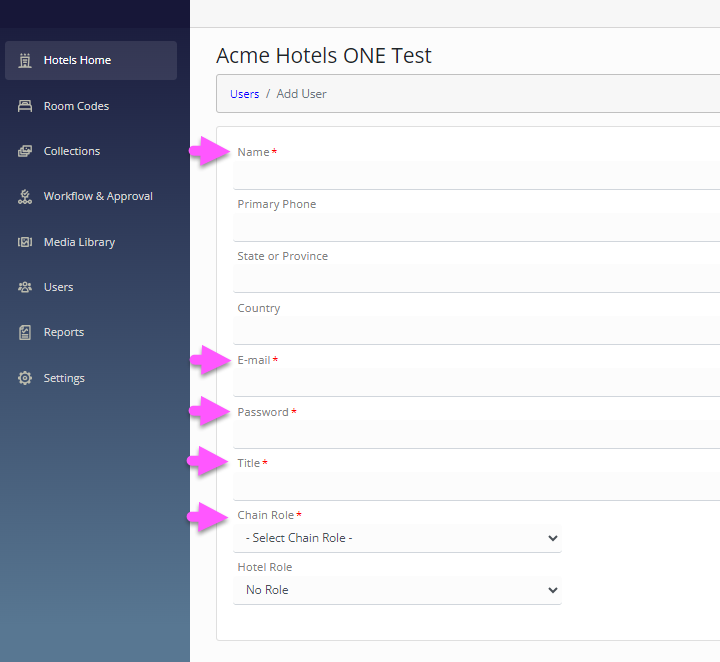Focus the E-mail input field
The image size is (720, 662).
tap(476, 382)
